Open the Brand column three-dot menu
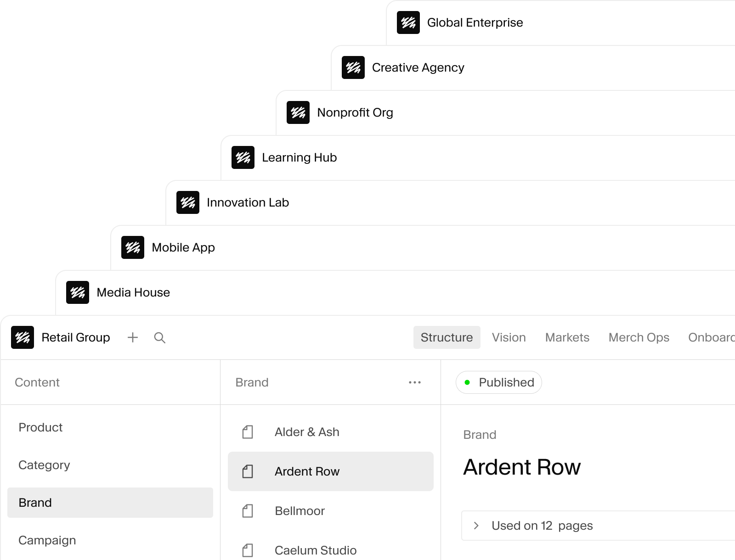Screen dimensions: 735x560 [x=415, y=382]
